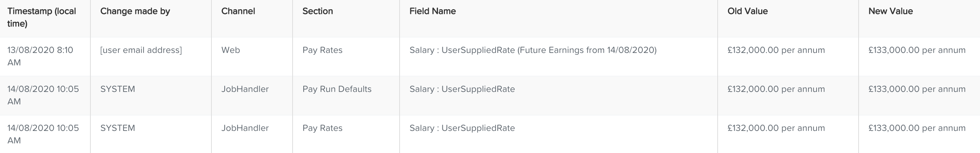Click Salary : UserSuppliedRate in Pay Run Defaults row

click(x=462, y=89)
